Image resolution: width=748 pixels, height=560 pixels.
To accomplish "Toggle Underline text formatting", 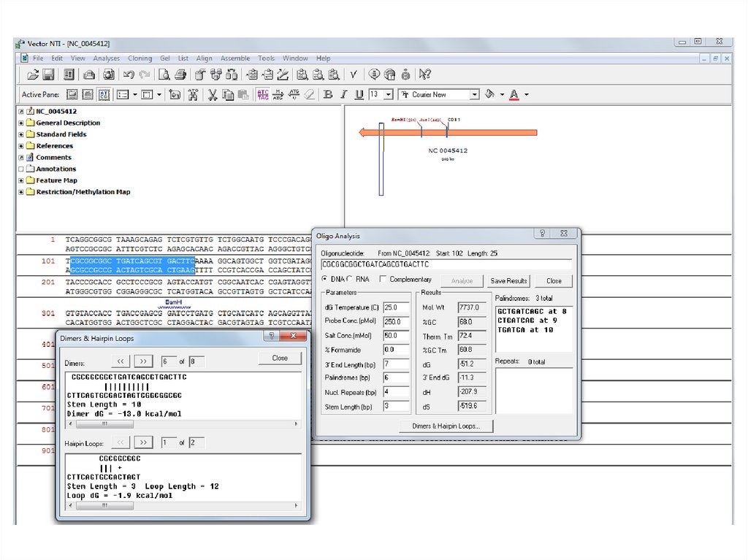I will tap(359, 94).
